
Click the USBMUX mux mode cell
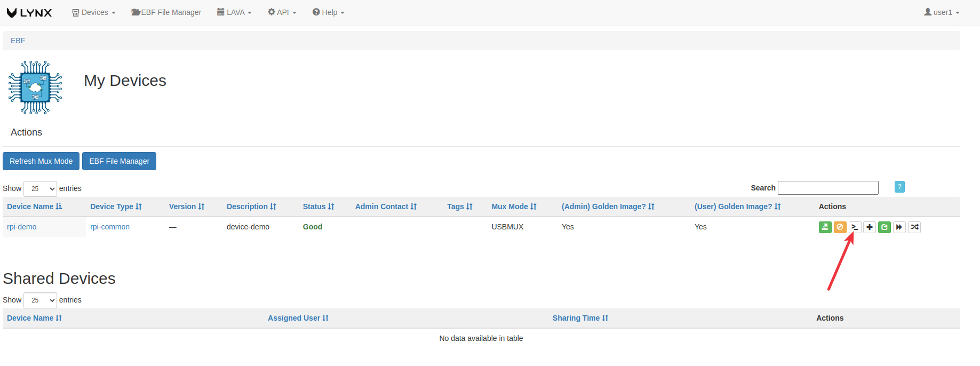(507, 227)
